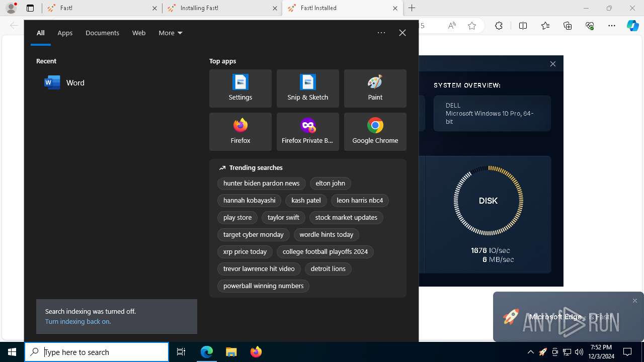
Task: Open File Explorer from taskbar
Action: (x=231, y=352)
